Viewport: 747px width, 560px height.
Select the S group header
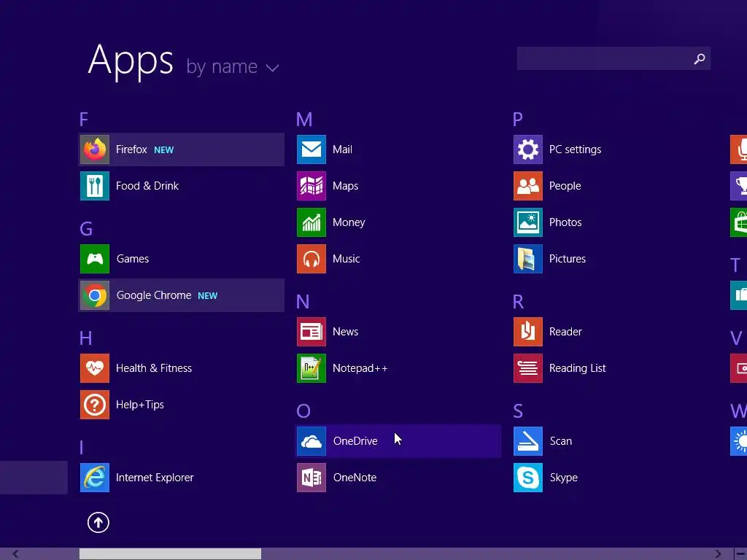tap(518, 411)
